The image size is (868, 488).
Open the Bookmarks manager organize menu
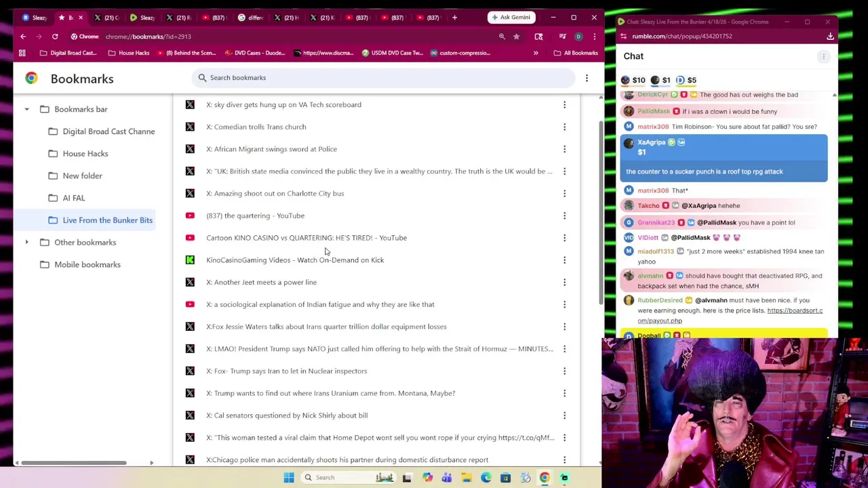pyautogui.click(x=587, y=79)
